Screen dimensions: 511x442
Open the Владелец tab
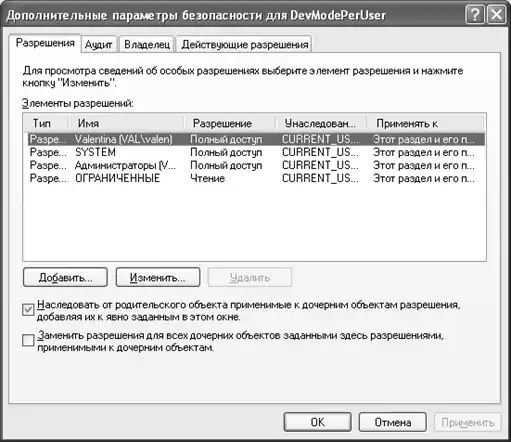pos(147,44)
